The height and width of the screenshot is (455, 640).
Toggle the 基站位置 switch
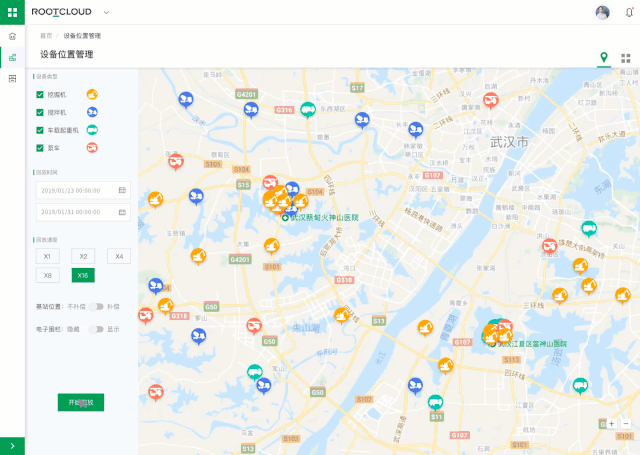[95, 306]
